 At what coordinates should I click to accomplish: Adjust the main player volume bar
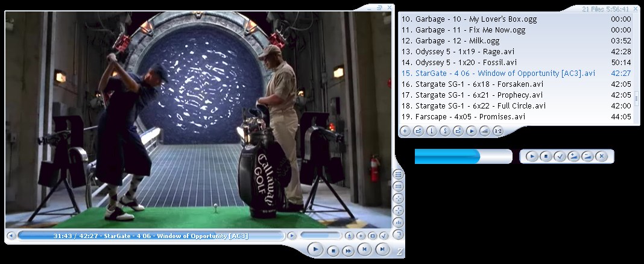320,235
